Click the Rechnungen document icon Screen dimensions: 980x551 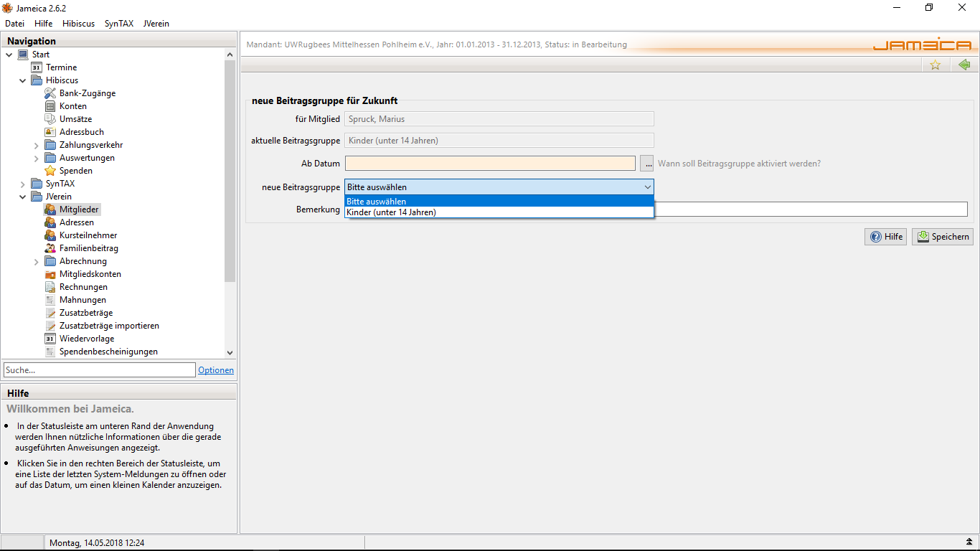pos(50,287)
